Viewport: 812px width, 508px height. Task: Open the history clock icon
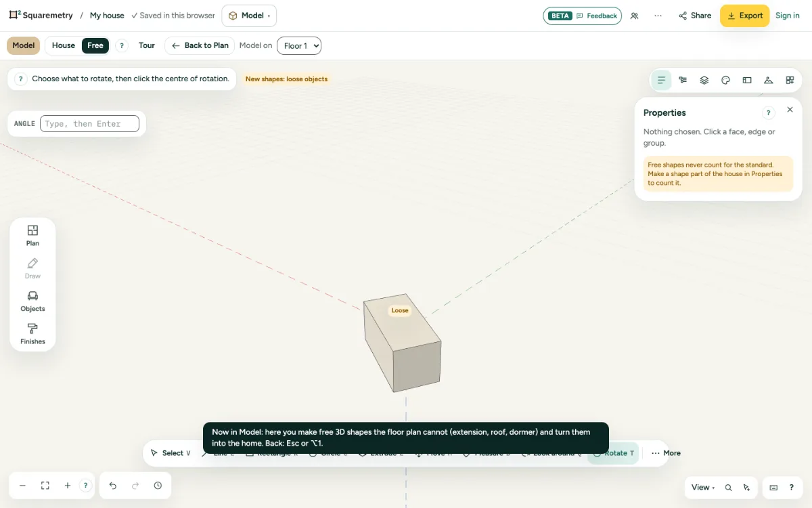[x=158, y=486]
